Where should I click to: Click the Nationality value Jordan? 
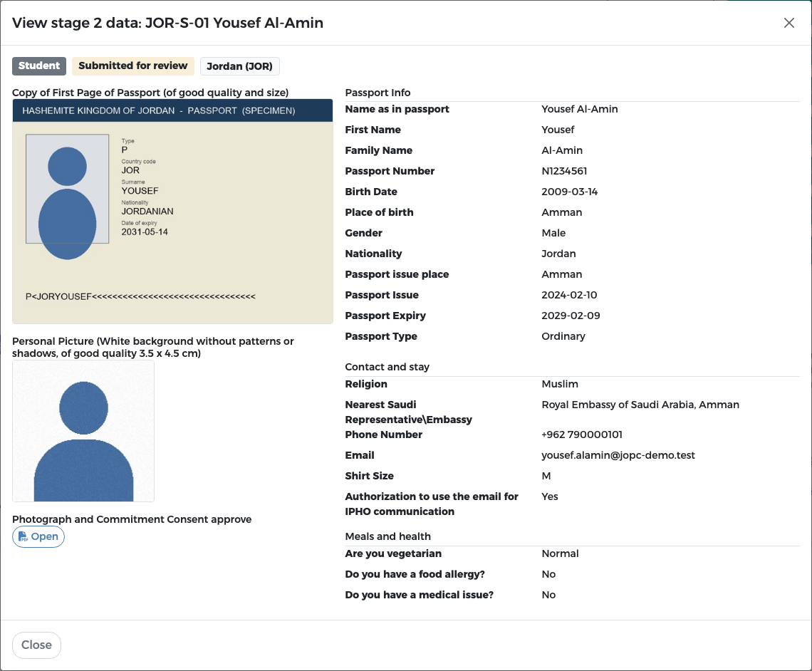tap(558, 254)
